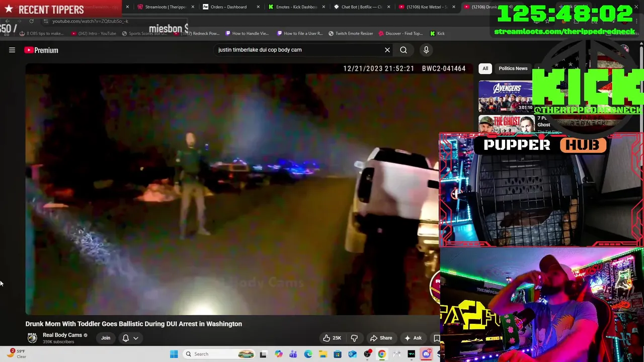This screenshot has height=362, width=644.
Task: Open 'Discover - Find Top...' bookmark
Action: [401, 34]
